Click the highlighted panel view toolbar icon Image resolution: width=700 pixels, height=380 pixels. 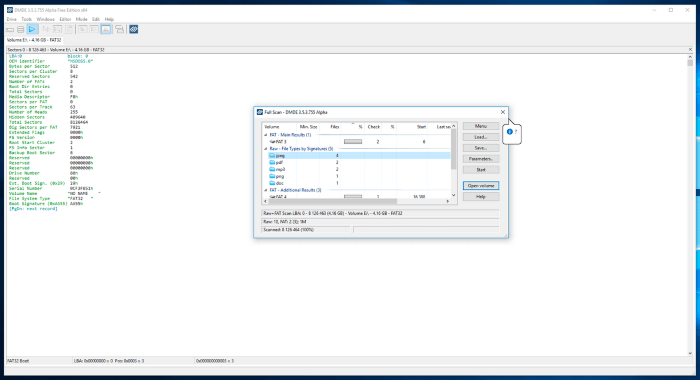tap(106, 29)
